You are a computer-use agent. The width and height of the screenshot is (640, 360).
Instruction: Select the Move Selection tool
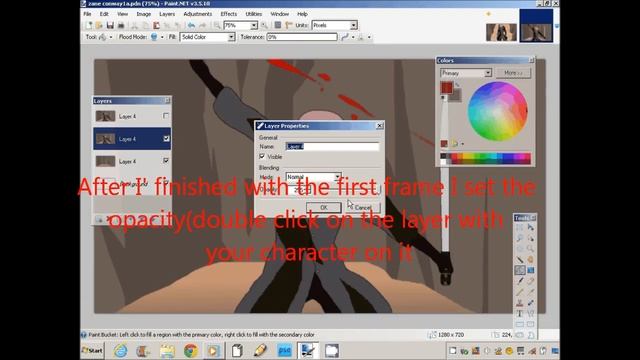click(x=531, y=238)
